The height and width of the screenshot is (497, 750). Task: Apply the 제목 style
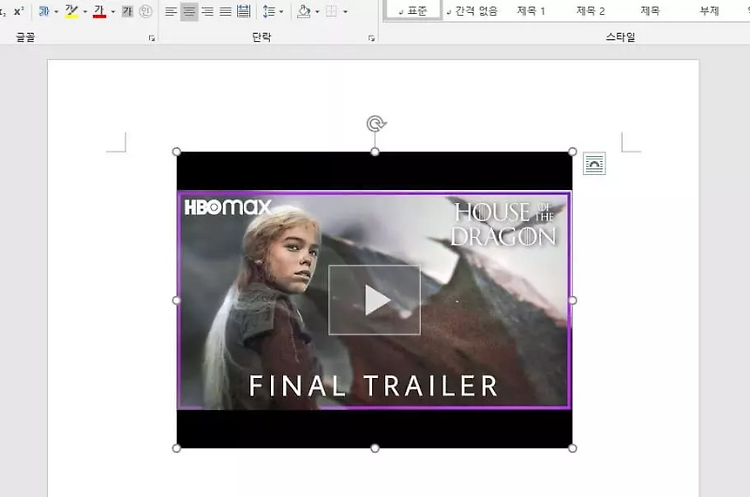[650, 11]
